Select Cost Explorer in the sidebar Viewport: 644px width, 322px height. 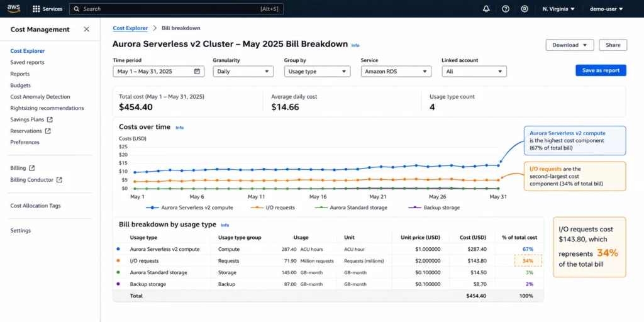point(28,51)
